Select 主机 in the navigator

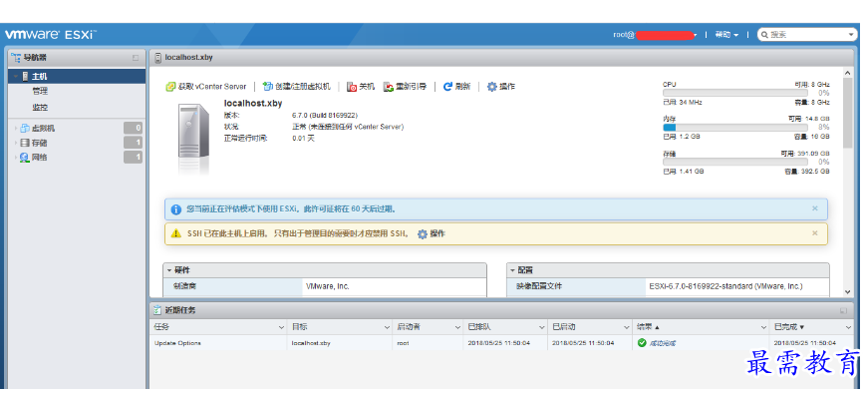coord(77,77)
